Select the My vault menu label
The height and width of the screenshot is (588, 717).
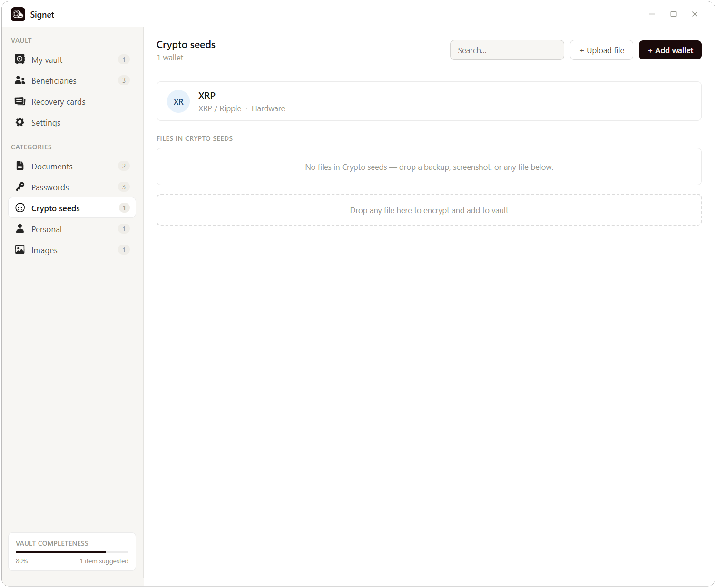(47, 60)
